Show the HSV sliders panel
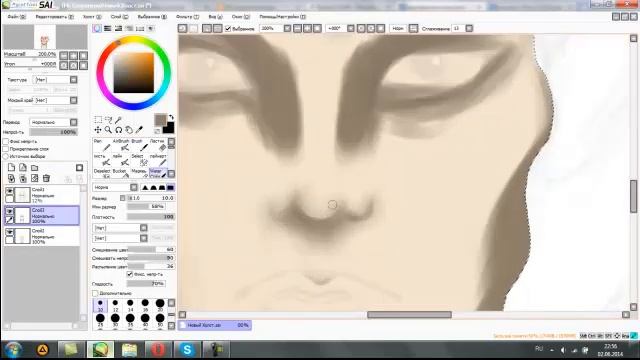Viewport: 640px width, 360px height. tap(118, 28)
